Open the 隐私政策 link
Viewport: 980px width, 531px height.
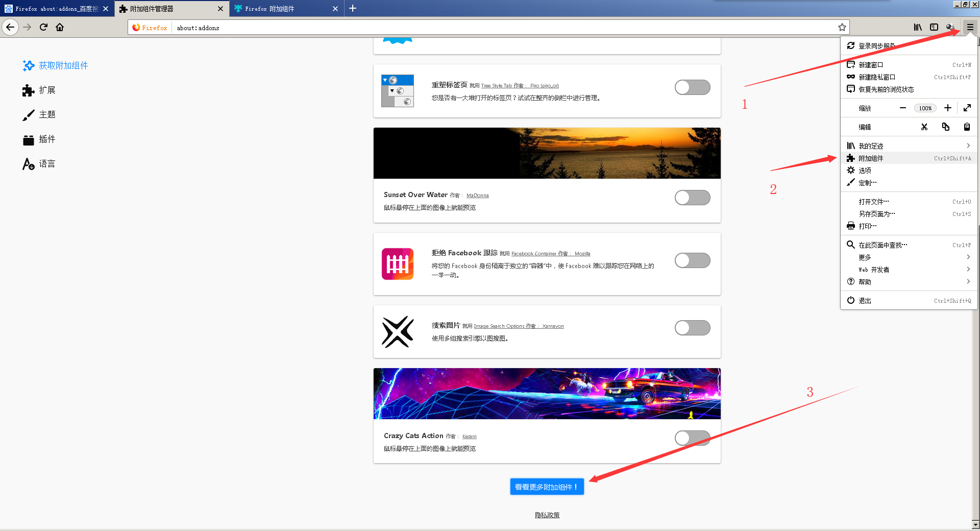(x=547, y=515)
